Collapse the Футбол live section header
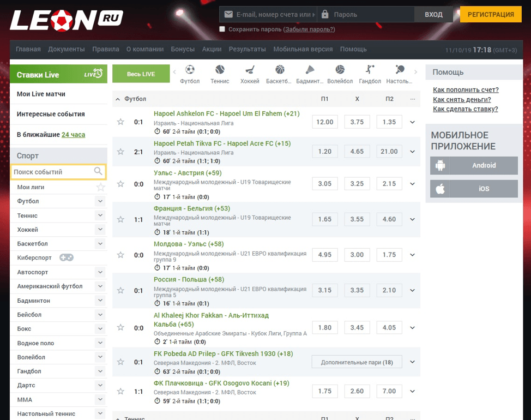Viewport: 531px width, 420px height. [117, 99]
